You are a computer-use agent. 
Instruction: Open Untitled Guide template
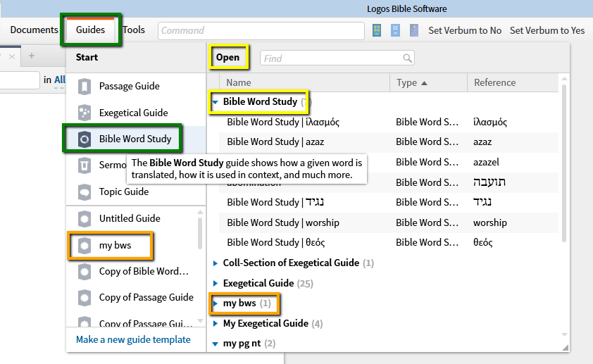click(x=130, y=218)
